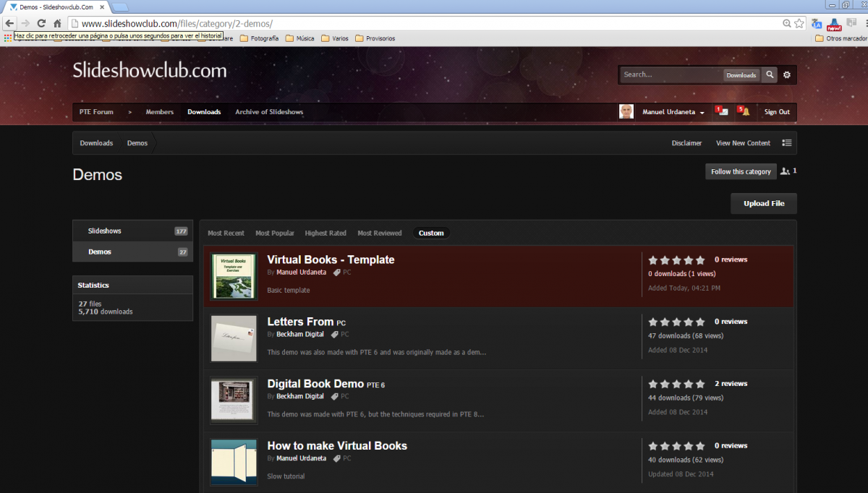The image size is (868, 493).
Task: Open the Google Translate extension icon
Action: pos(817,23)
